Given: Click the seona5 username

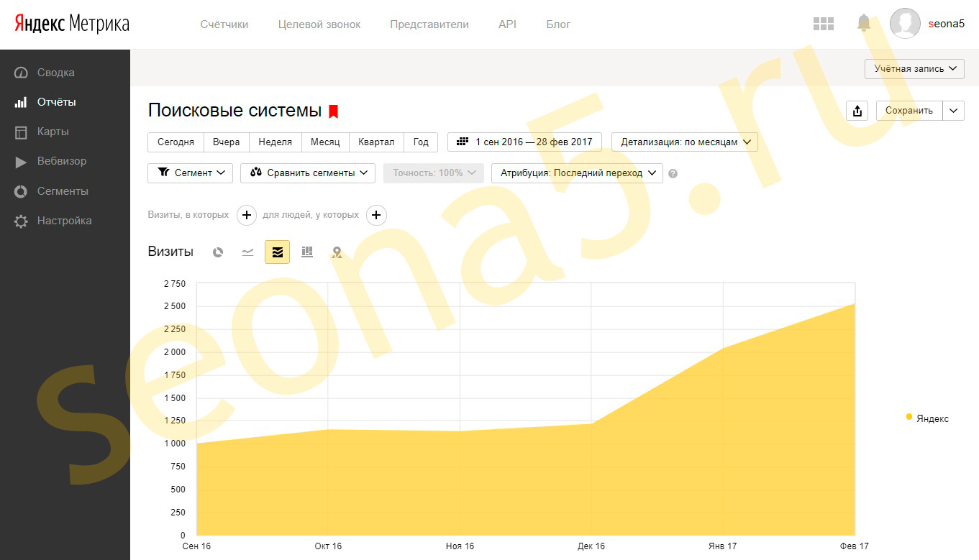Looking at the screenshot, I should pyautogui.click(x=947, y=24).
